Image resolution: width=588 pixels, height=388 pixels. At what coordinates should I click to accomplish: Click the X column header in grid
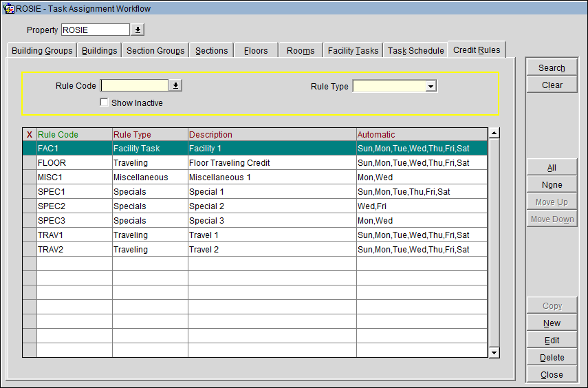point(30,134)
